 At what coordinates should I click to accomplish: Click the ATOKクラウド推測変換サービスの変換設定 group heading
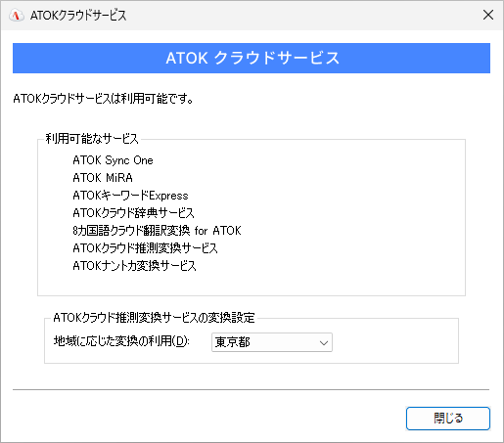154,317
